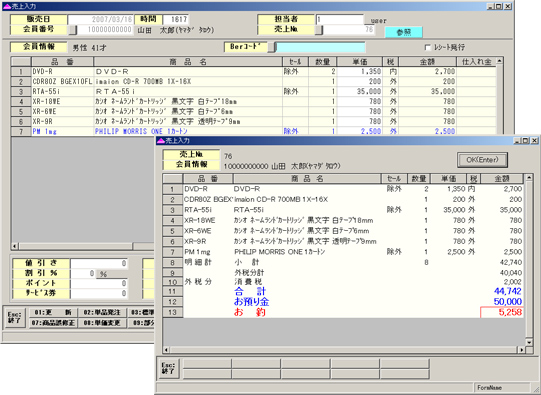This screenshot has height=395, width=541.
Task: Close the front 売上入力 window
Action: [534, 141]
